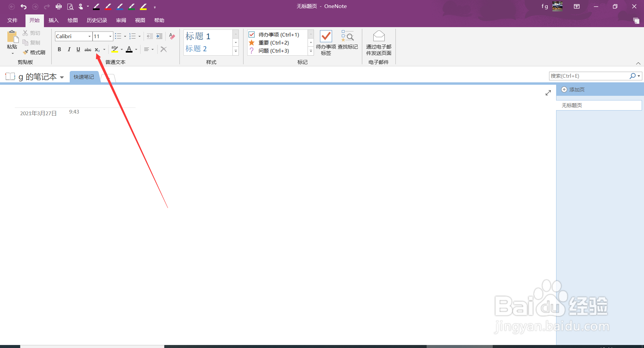Expand subscript/superscript dropdown arrow
Image resolution: width=644 pixels, height=348 pixels.
[x=104, y=50]
